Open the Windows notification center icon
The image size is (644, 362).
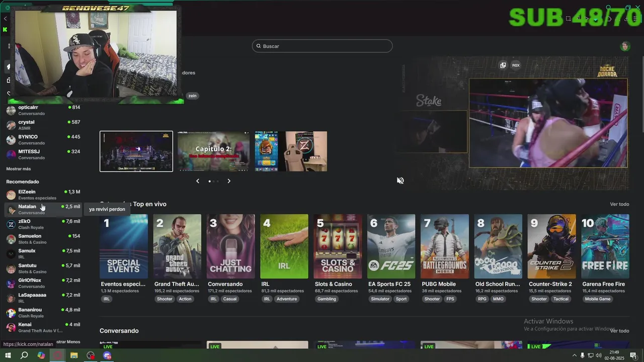tap(633, 355)
